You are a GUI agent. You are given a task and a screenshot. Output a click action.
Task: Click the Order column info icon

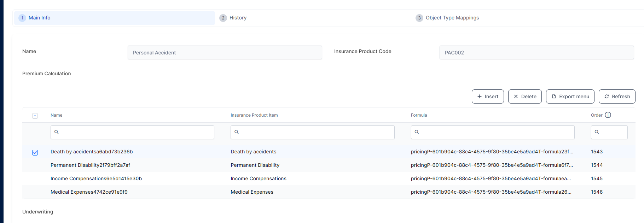pos(608,115)
